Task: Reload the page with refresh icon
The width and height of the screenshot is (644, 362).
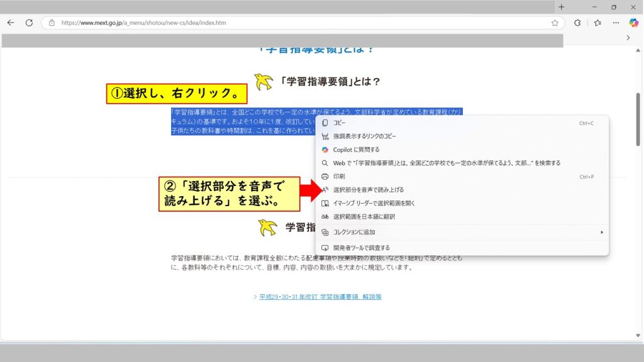Action: 29,23
